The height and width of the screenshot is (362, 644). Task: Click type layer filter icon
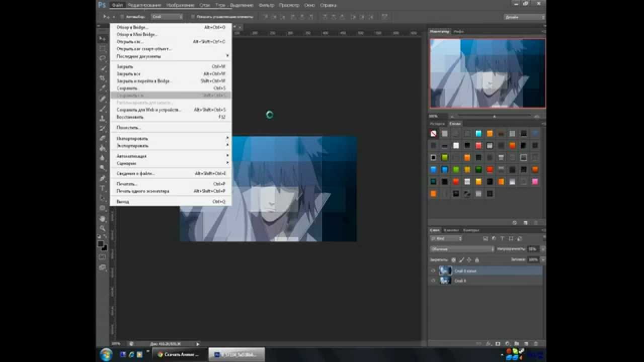tap(502, 238)
